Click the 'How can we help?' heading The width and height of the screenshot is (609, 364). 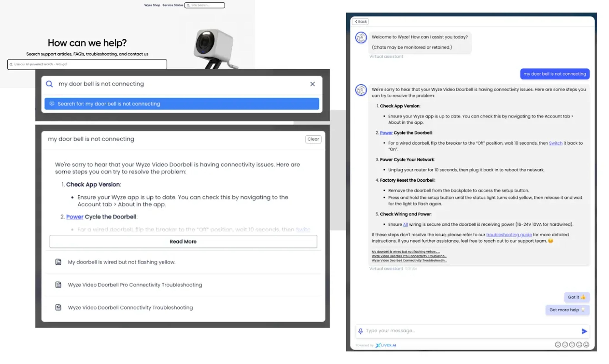(x=87, y=43)
